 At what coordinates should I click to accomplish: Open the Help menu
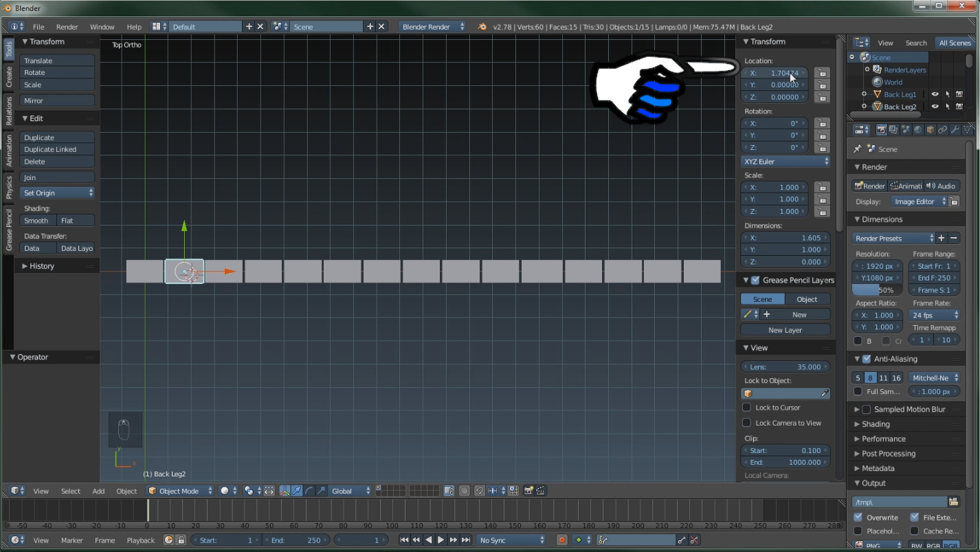(x=134, y=27)
